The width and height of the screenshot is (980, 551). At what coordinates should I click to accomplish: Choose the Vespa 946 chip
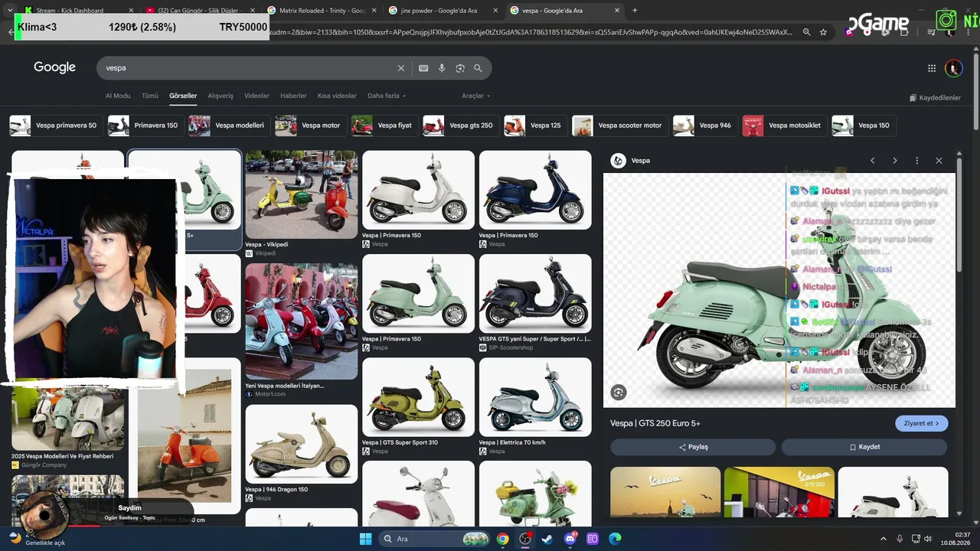pos(704,126)
